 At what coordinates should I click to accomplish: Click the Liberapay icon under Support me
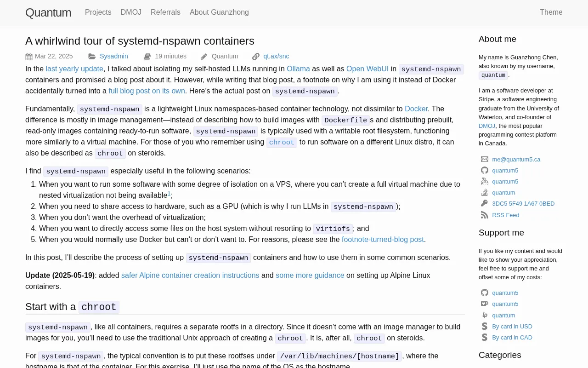[x=485, y=315]
